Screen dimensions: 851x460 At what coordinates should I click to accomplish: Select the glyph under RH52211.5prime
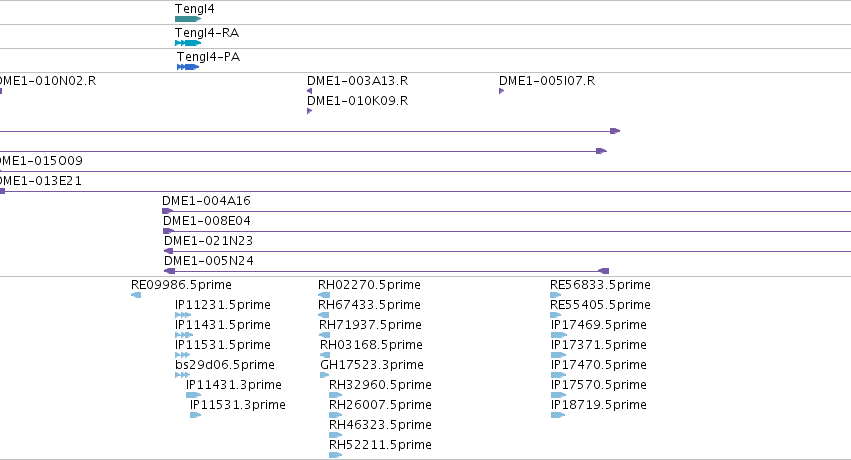[x=335, y=455]
